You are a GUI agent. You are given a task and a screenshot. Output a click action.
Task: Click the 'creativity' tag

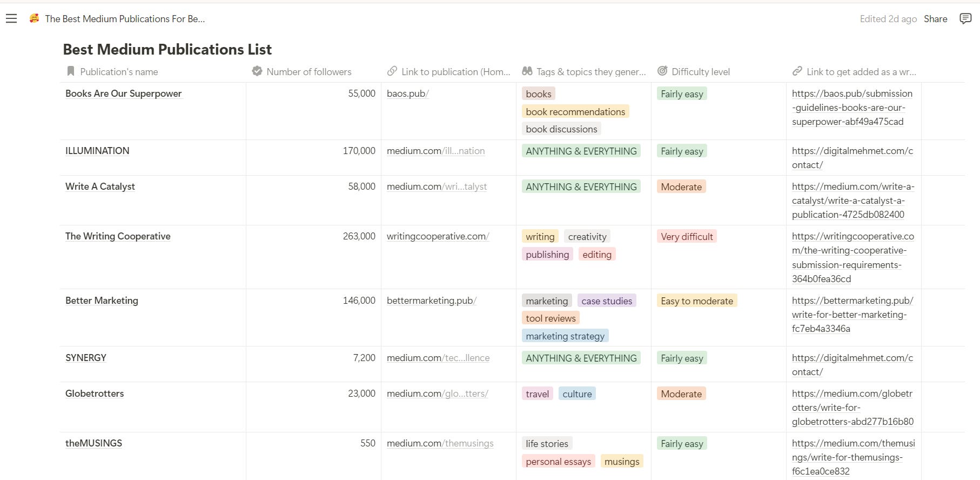[587, 237]
